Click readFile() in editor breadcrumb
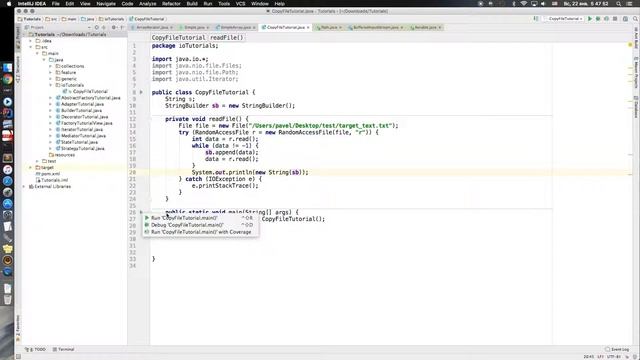Viewport: 640px width, 360px height. 227,38
